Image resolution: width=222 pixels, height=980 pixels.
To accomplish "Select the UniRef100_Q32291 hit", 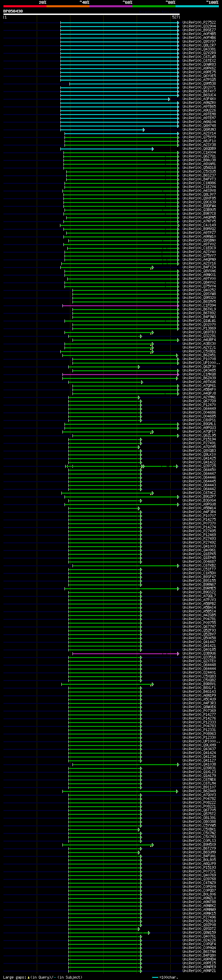I will [199, 336].
